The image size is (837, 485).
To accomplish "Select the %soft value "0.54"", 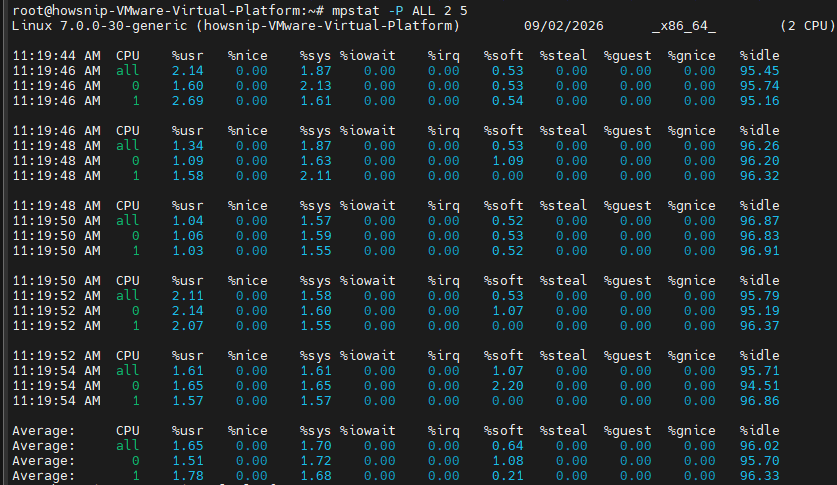I will [x=508, y=100].
